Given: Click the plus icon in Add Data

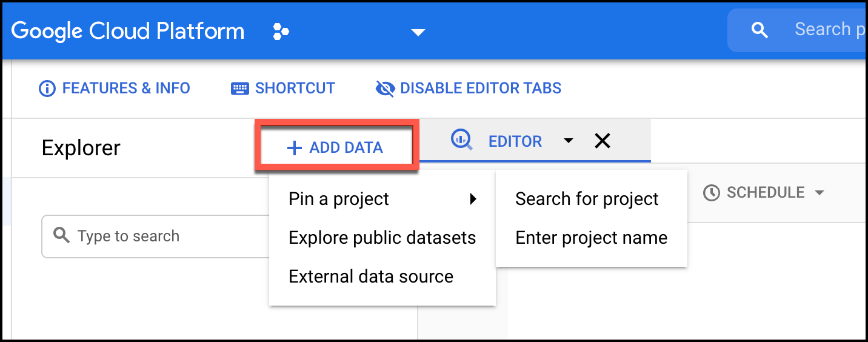Looking at the screenshot, I should point(294,148).
